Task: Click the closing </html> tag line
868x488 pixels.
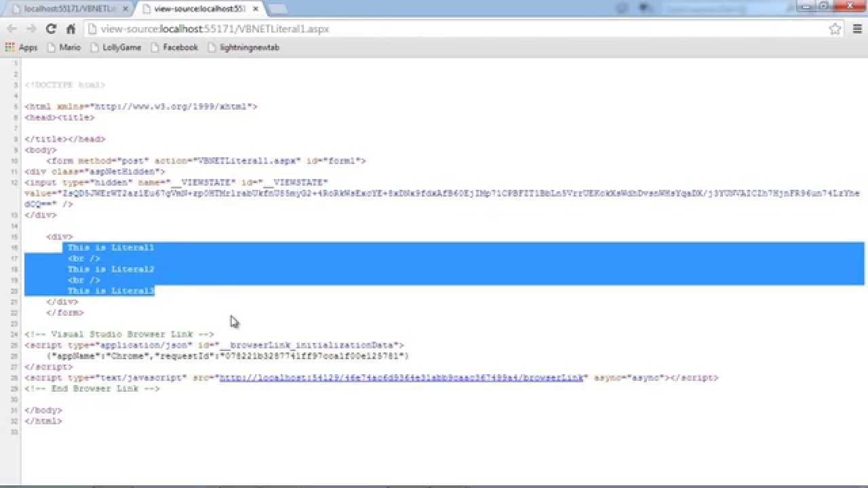Action: [43, 421]
